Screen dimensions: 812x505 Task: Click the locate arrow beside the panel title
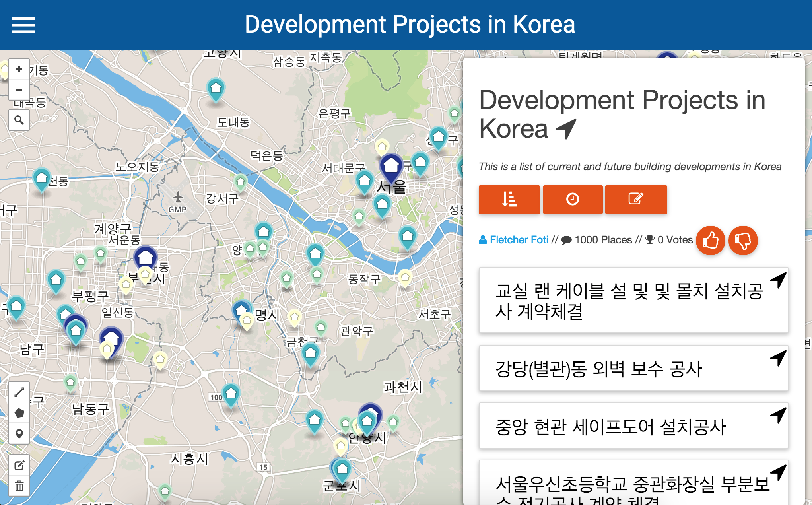(x=566, y=128)
